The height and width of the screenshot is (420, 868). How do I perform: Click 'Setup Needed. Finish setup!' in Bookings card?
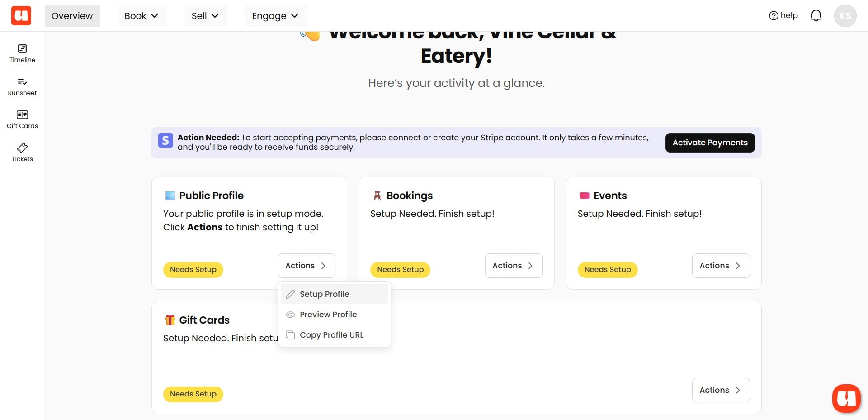432,214
